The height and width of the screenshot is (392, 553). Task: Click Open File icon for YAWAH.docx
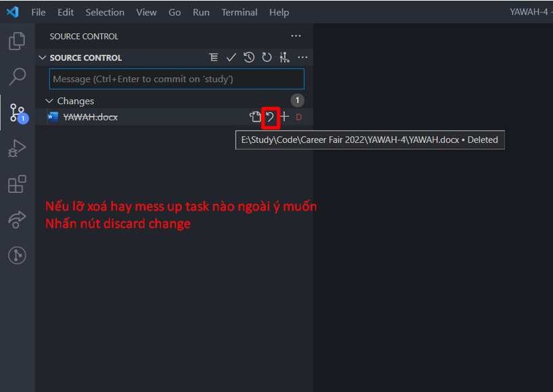pos(255,117)
